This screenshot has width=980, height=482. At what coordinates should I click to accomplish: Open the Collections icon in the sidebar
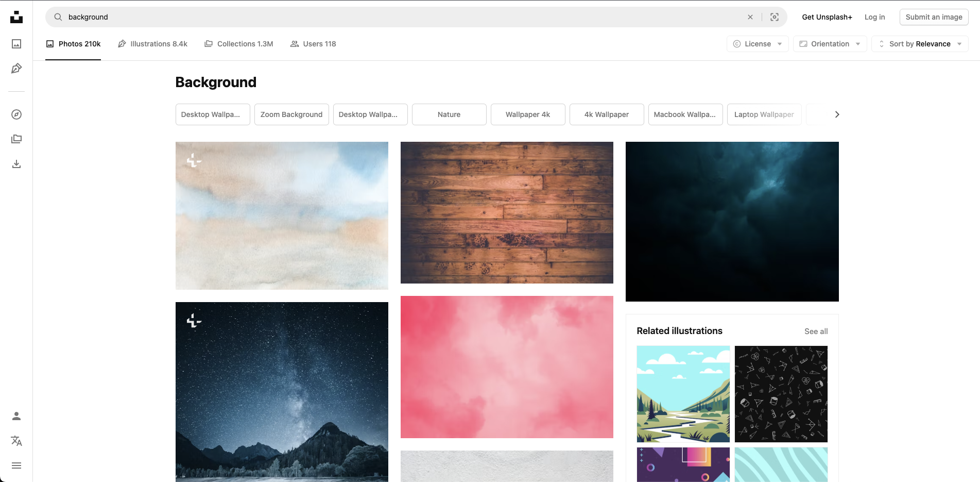click(x=16, y=139)
